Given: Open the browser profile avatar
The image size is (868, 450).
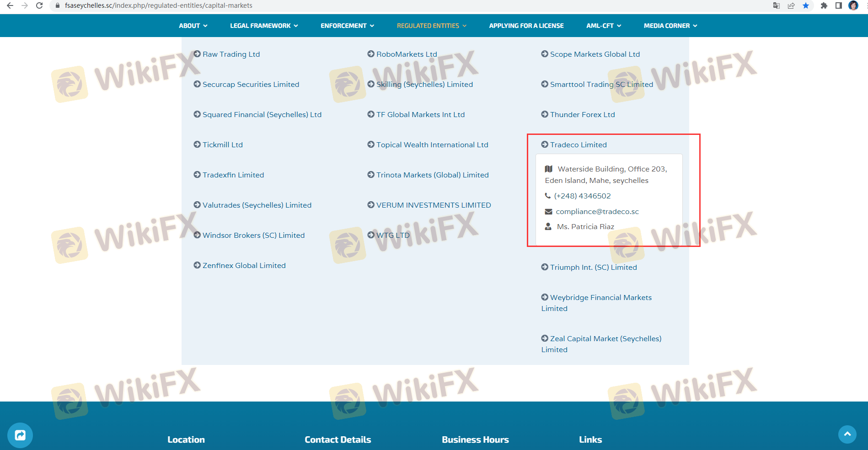Looking at the screenshot, I should coord(853,5).
